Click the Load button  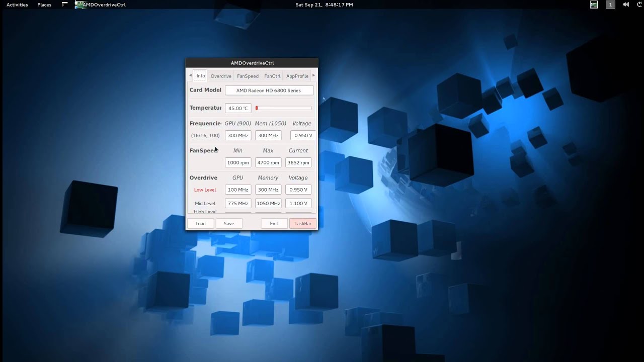pyautogui.click(x=201, y=223)
